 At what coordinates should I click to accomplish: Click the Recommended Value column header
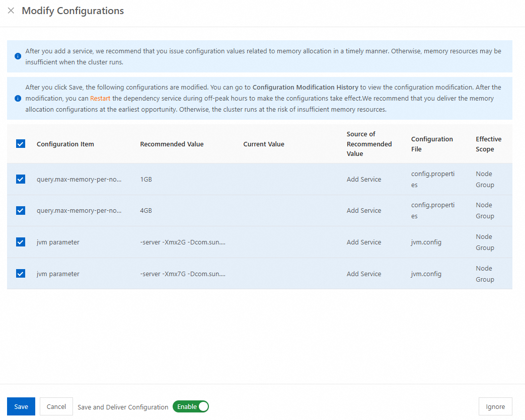pyautogui.click(x=172, y=144)
